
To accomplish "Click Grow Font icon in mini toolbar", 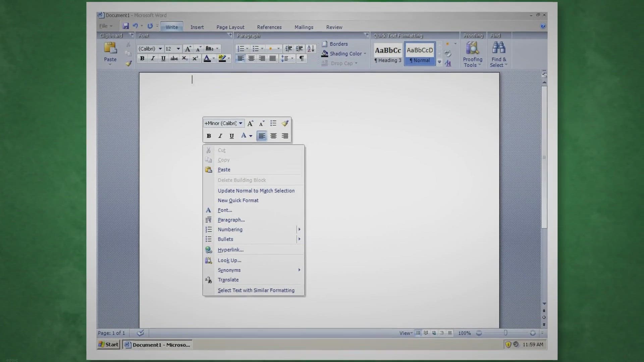I will [x=251, y=123].
